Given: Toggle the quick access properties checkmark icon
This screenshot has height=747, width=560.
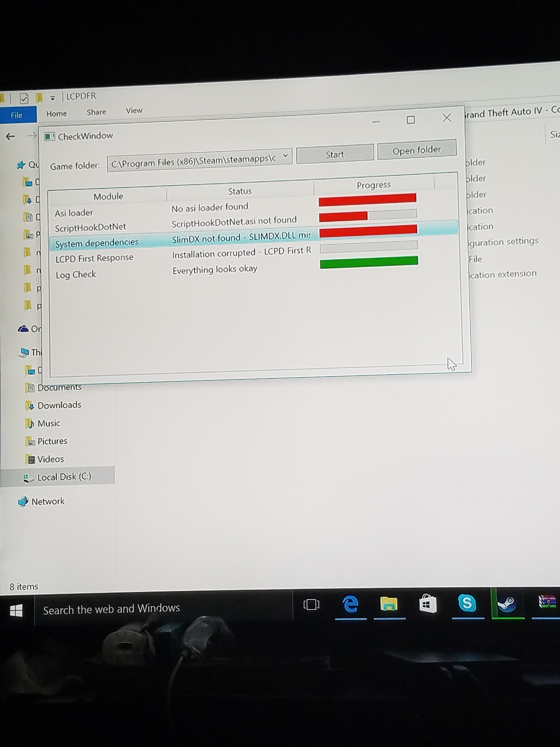Looking at the screenshot, I should pyautogui.click(x=24, y=99).
